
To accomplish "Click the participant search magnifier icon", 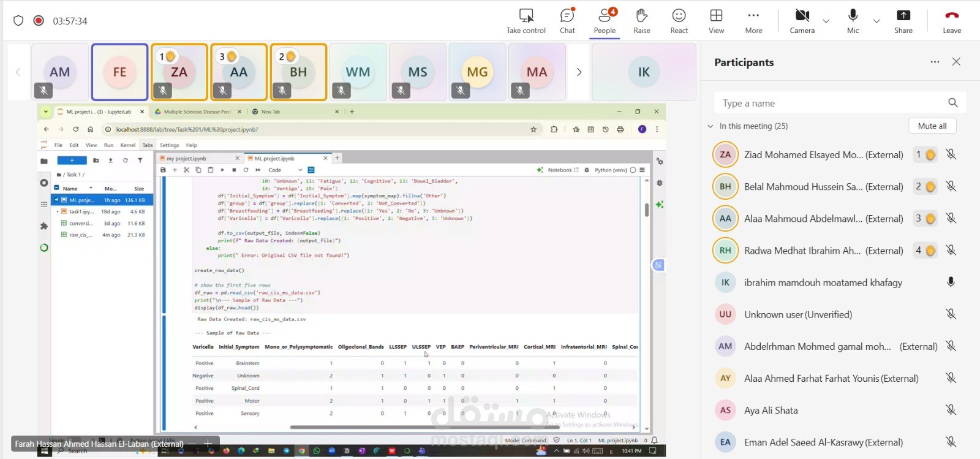I will (x=952, y=103).
